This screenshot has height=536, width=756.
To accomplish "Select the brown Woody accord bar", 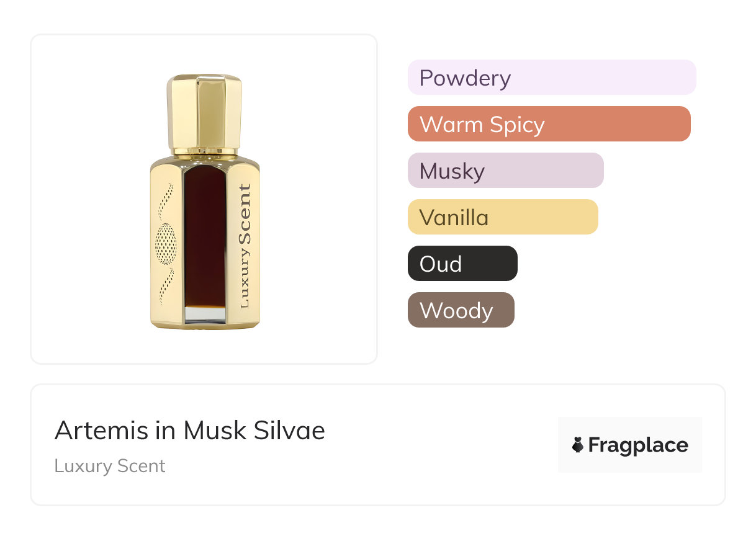I will pos(461,310).
